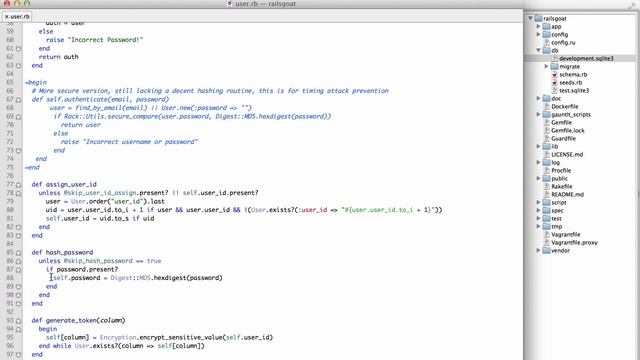
Task: Click the gauntlt_scripts folder icon
Action: [x=547, y=114]
